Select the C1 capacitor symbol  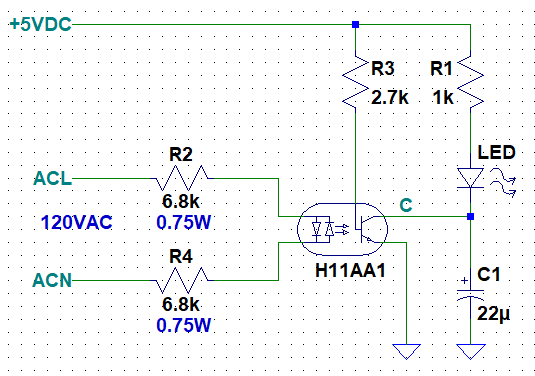[471, 293]
